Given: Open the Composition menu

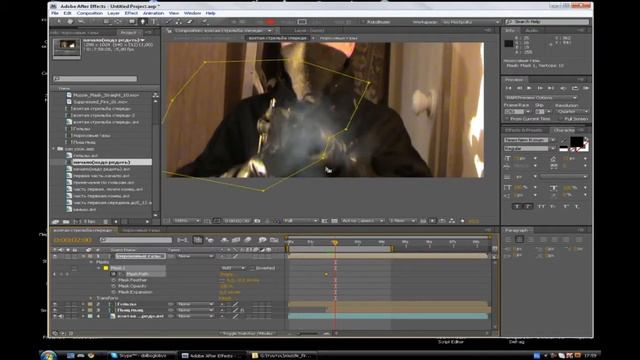Looking at the screenshot, I should pos(89,13).
